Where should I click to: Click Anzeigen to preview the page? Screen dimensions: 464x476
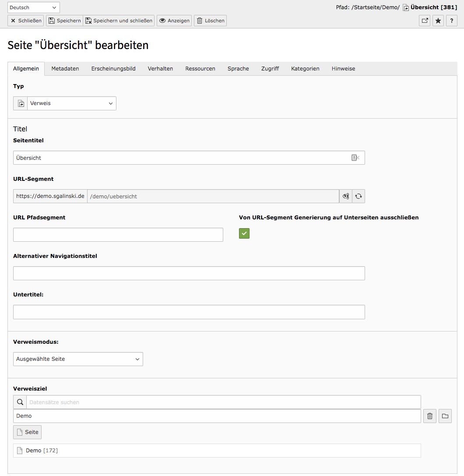[174, 20]
